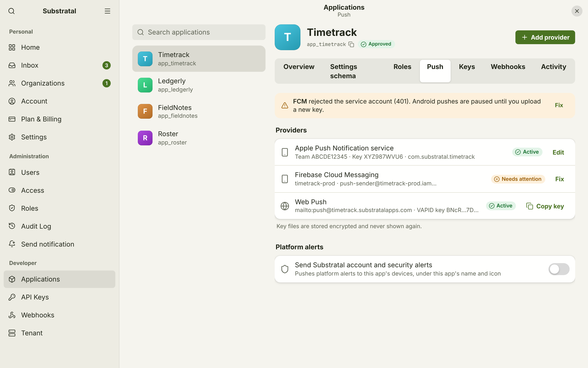Screen dimensions: 588x368
Task: Copy the Web Push VAPID key
Action: point(545,206)
